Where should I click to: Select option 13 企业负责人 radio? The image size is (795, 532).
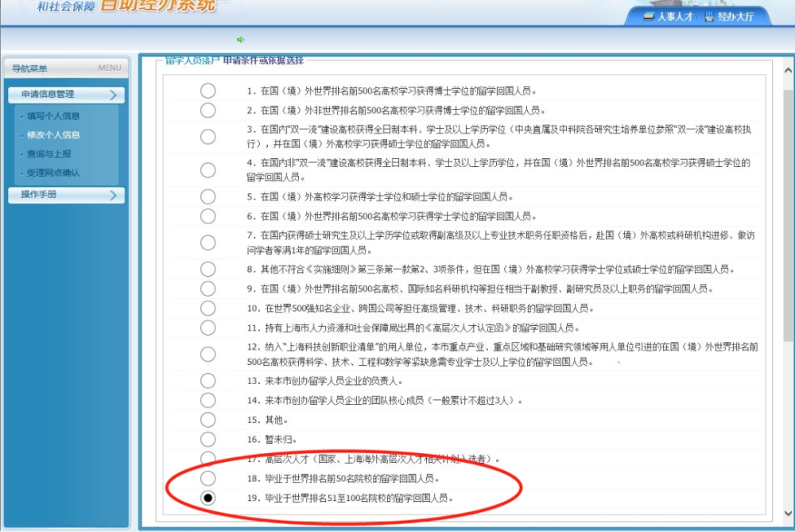click(207, 380)
